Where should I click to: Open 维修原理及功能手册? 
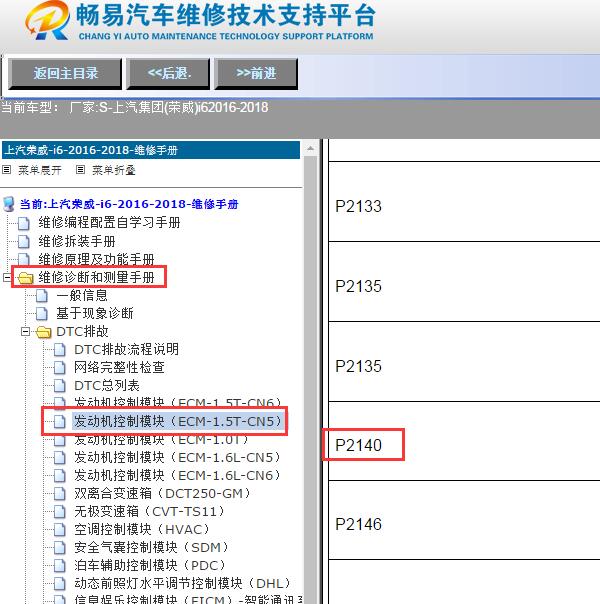click(96, 259)
